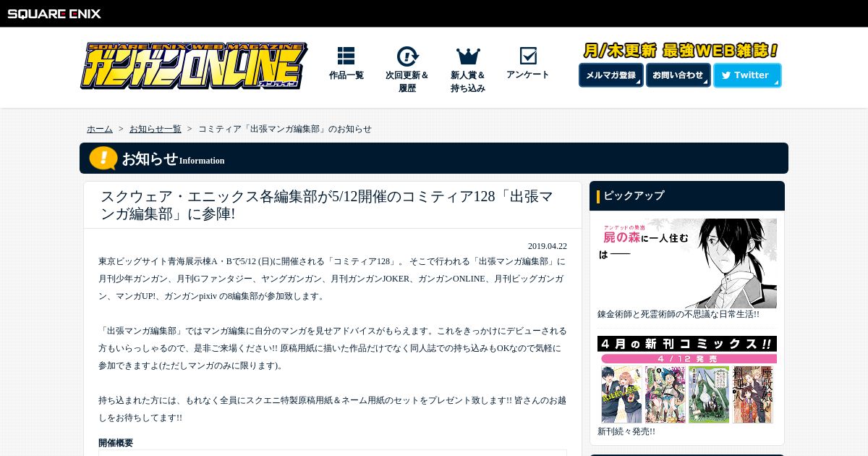
Task: Click the 新人賞＆持ち込み crown icon
Action: 468,56
